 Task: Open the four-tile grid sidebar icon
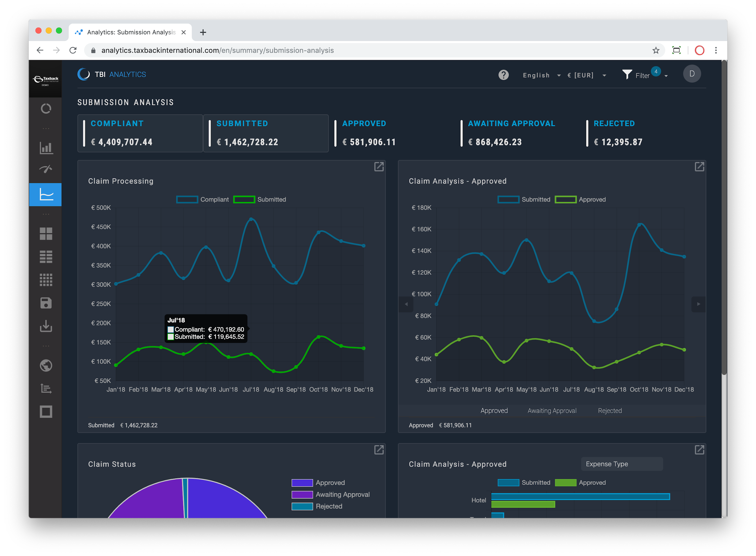click(x=46, y=234)
